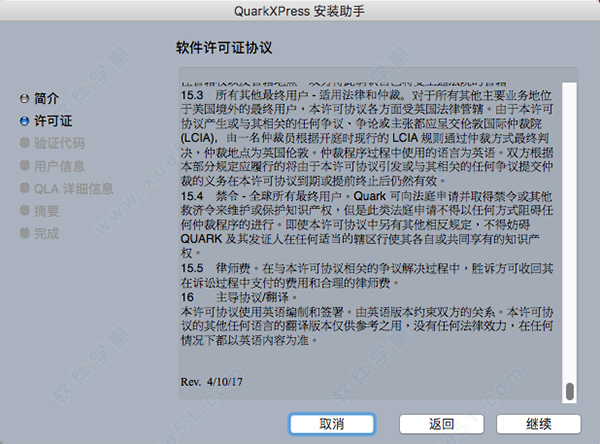This screenshot has height=444, width=600.
Task: Click the 软件许可证协议 heading
Action: coord(224,48)
